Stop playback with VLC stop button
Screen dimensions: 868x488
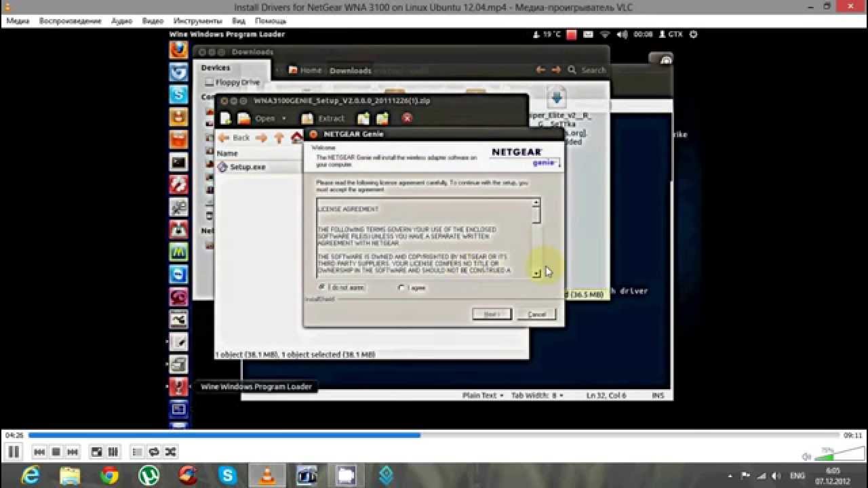(x=56, y=452)
